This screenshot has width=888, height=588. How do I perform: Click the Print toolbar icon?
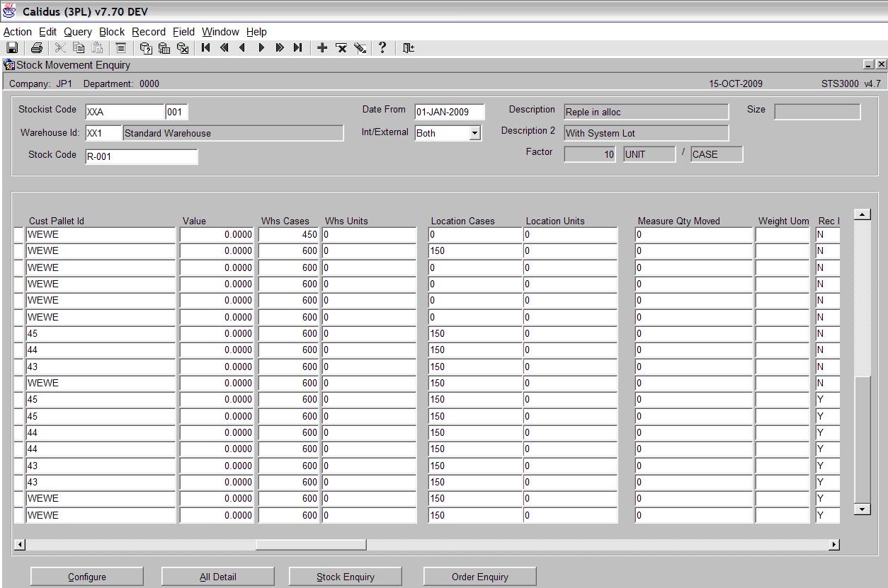pos(36,48)
